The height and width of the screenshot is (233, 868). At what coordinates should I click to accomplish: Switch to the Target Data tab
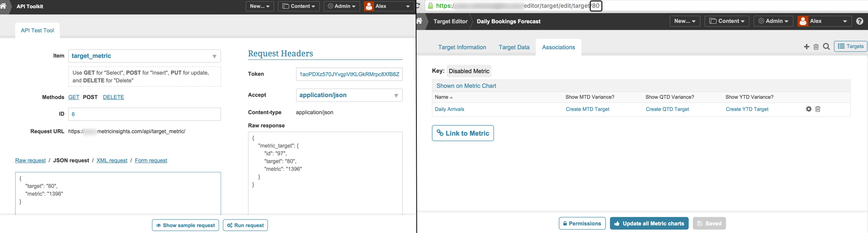pos(514,47)
